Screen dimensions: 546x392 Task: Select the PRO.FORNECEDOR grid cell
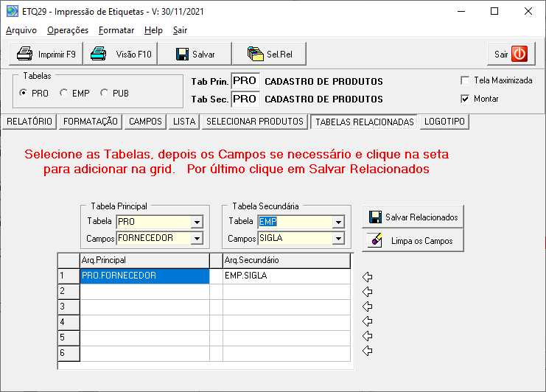(x=145, y=276)
